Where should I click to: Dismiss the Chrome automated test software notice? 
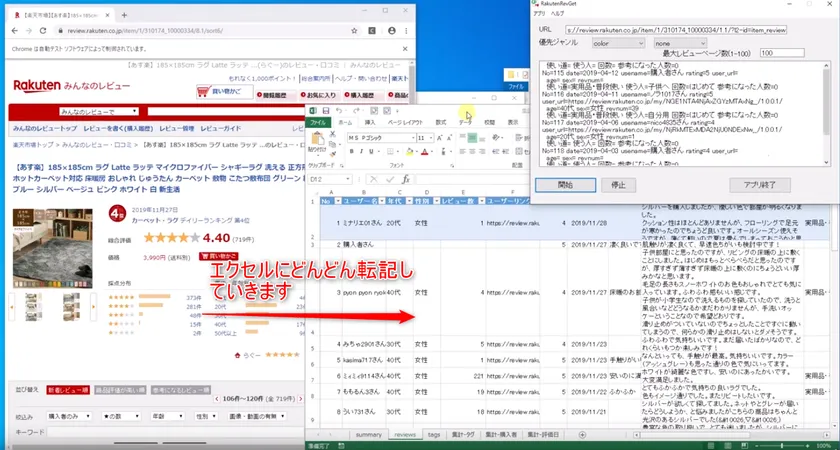point(406,49)
